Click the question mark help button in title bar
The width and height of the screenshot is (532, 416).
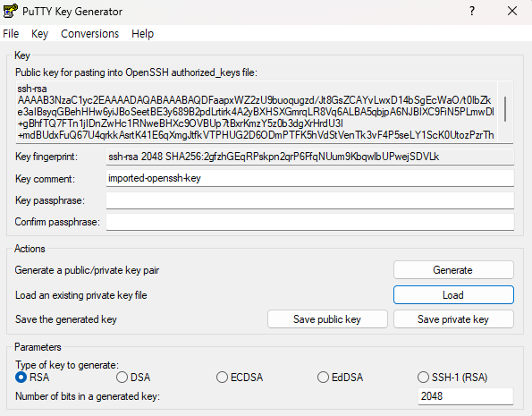point(471,12)
